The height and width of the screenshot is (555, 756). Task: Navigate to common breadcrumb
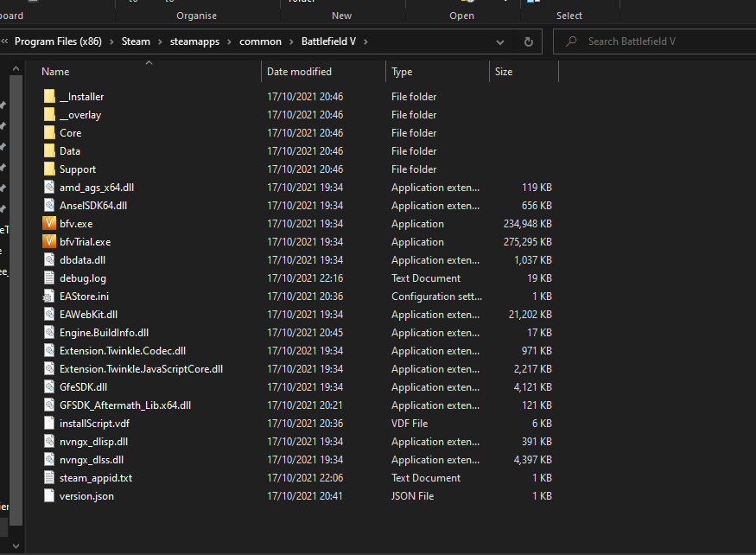pos(260,41)
